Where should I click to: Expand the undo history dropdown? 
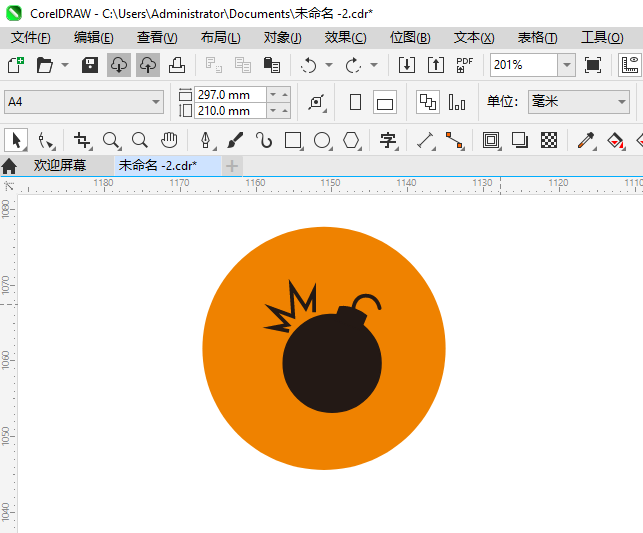click(329, 65)
